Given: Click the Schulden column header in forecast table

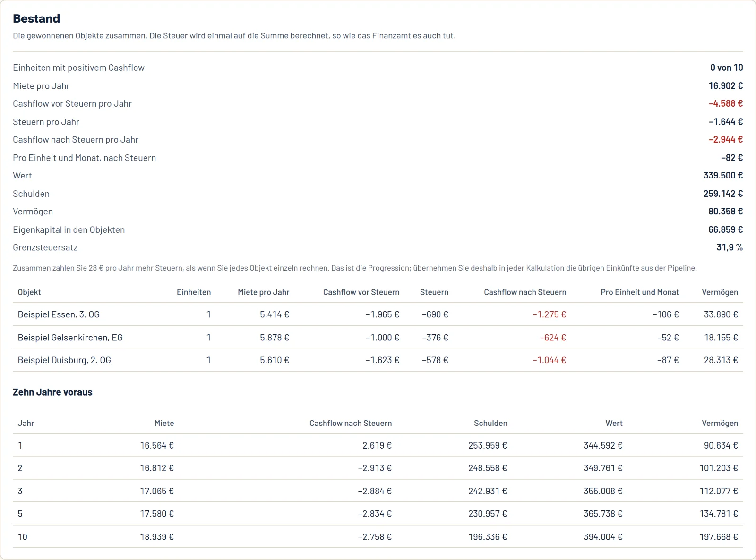Looking at the screenshot, I should point(490,423).
